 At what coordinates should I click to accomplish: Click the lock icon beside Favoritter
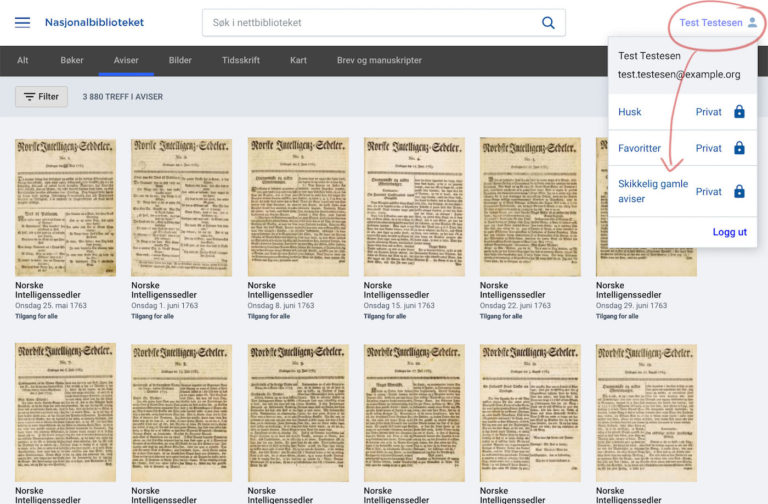(x=739, y=148)
